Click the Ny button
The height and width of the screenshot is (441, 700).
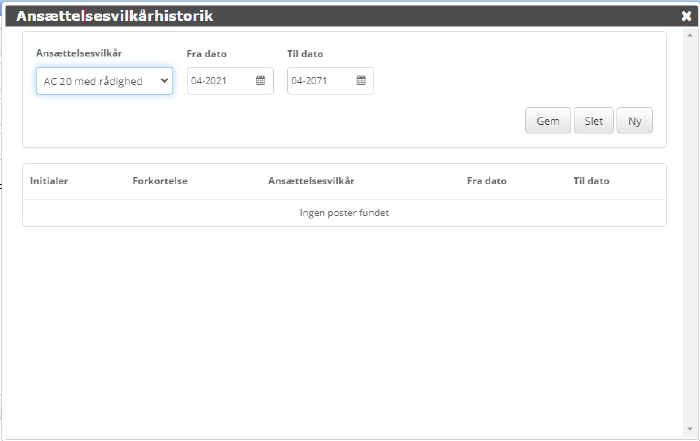tap(634, 121)
